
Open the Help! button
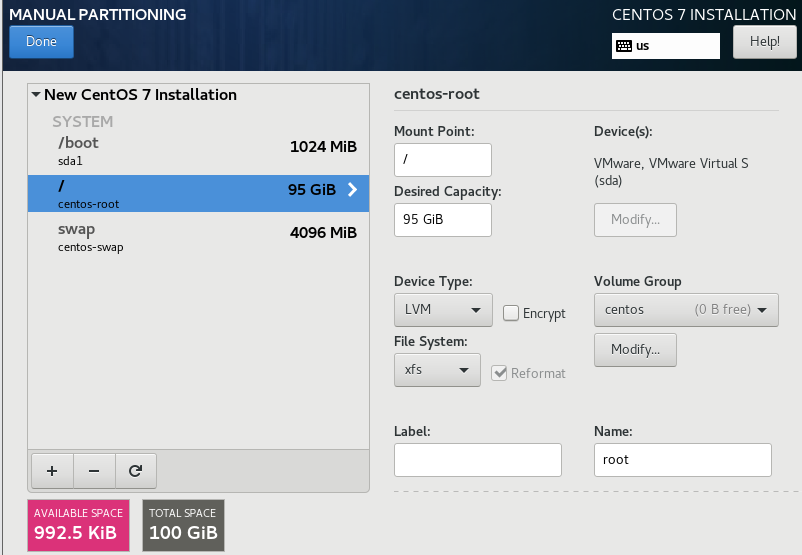click(765, 41)
